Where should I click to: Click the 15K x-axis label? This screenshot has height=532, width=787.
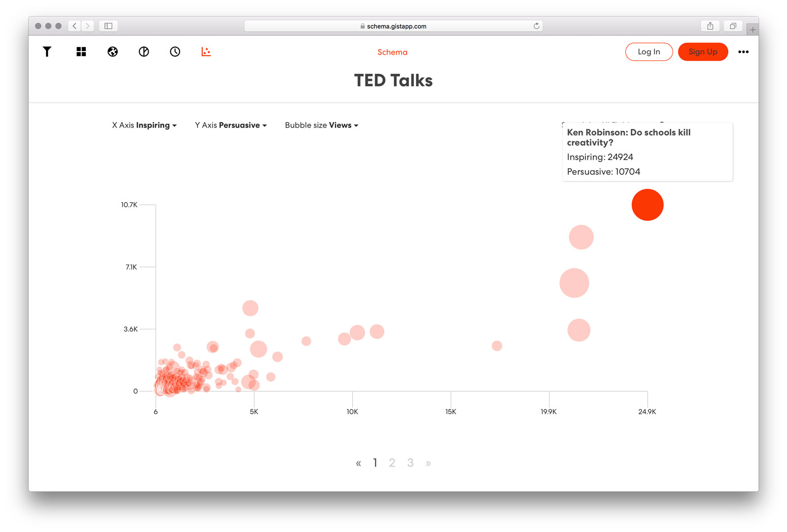[x=451, y=412]
